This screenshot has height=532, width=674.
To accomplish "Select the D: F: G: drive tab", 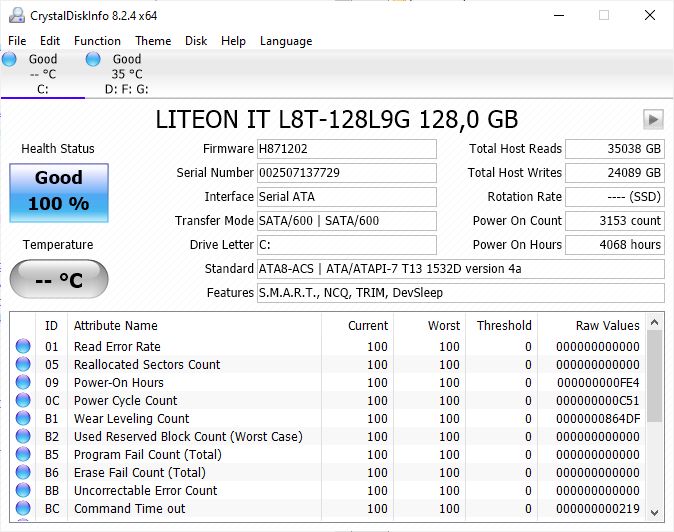I will coord(126,74).
